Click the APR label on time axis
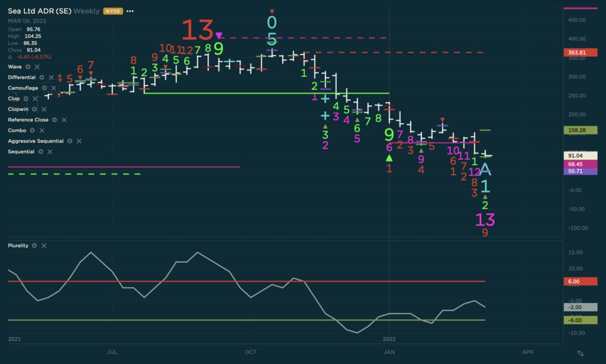 527,352
